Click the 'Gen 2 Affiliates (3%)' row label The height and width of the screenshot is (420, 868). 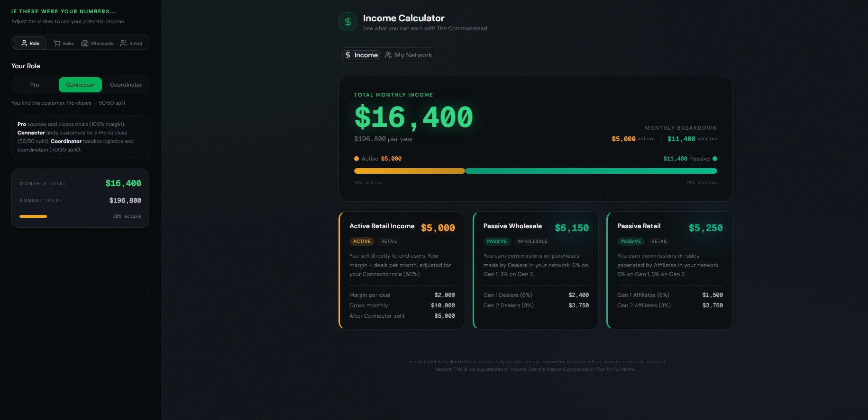coord(644,305)
